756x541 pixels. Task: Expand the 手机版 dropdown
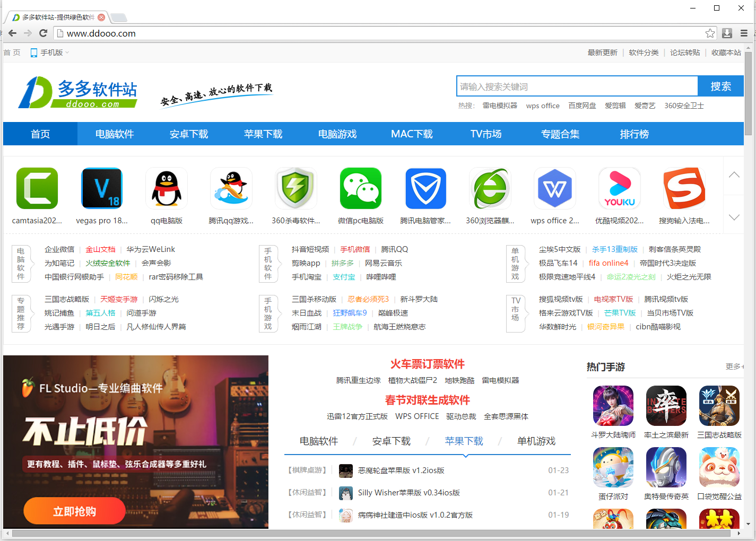(50, 53)
